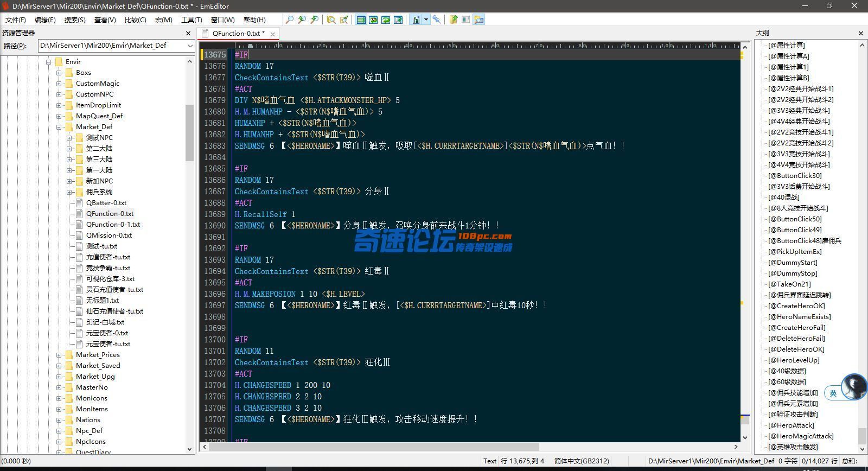
Task: Open the 比较(C) menu
Action: tap(136, 20)
